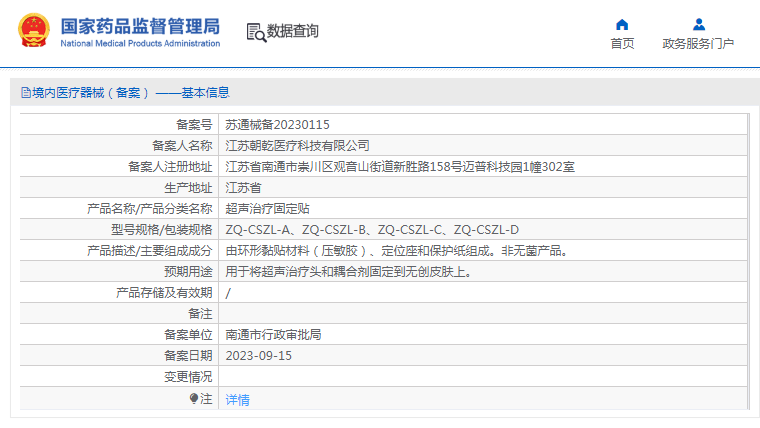Click the NMPA national emblem logo

pos(34,30)
